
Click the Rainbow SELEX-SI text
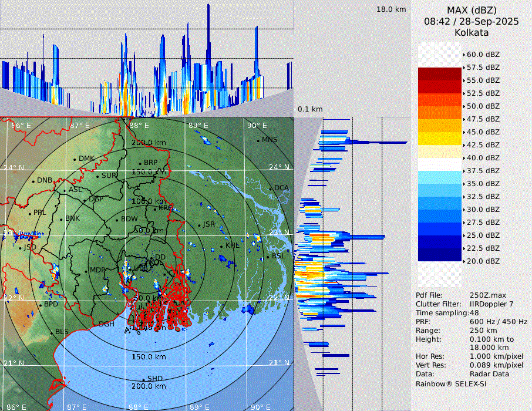[451, 383]
